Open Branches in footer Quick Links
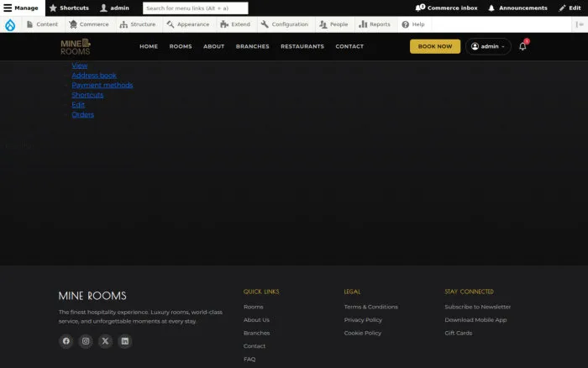Screen dimensions: 588x368 (256, 333)
